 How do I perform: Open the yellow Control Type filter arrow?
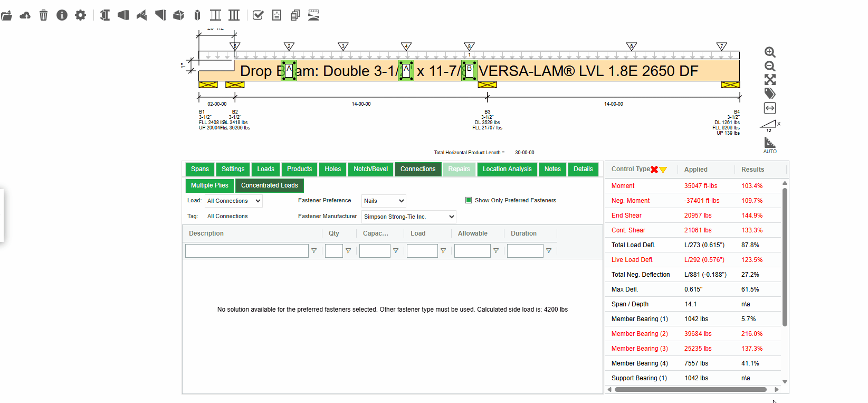pos(663,170)
